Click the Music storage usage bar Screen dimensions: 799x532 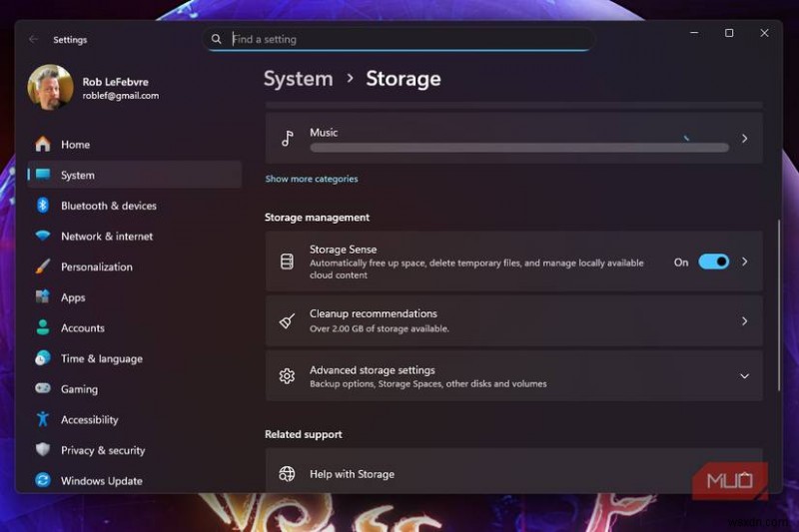click(519, 148)
